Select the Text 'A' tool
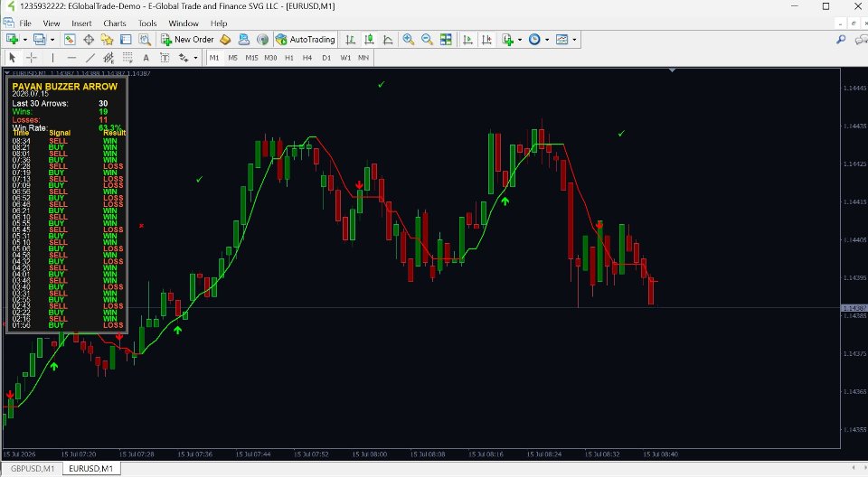 [x=146, y=58]
